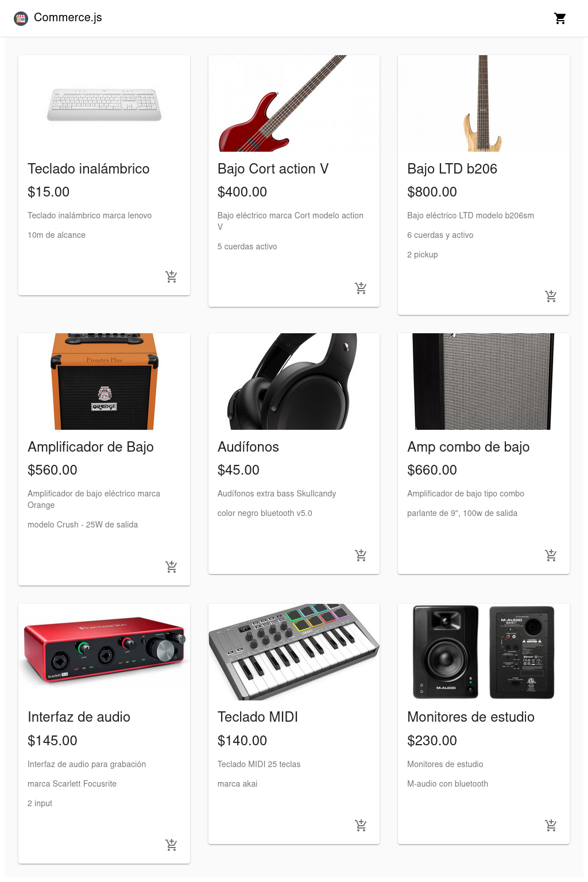Click the Commerce.js title link
Screen dimensions: 588x882
pyautogui.click(x=68, y=18)
